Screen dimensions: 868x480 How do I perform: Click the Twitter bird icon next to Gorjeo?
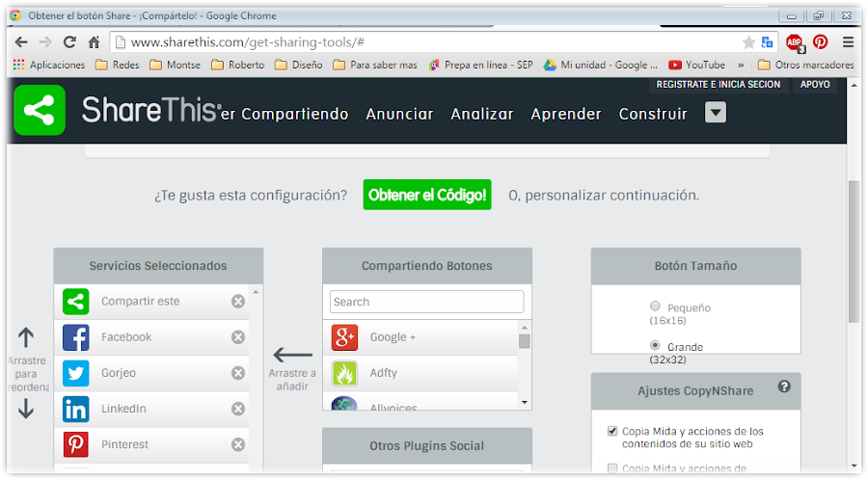pos(76,373)
